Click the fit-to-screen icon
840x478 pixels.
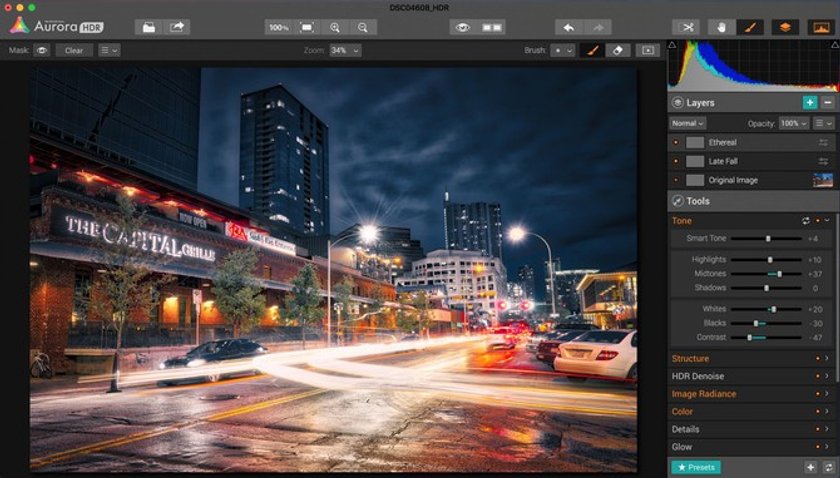307,27
